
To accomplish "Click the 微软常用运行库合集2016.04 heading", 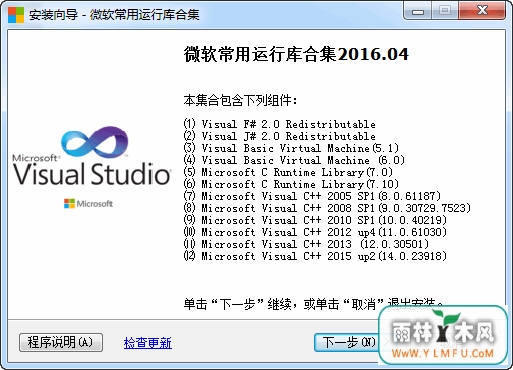I will (296, 54).
